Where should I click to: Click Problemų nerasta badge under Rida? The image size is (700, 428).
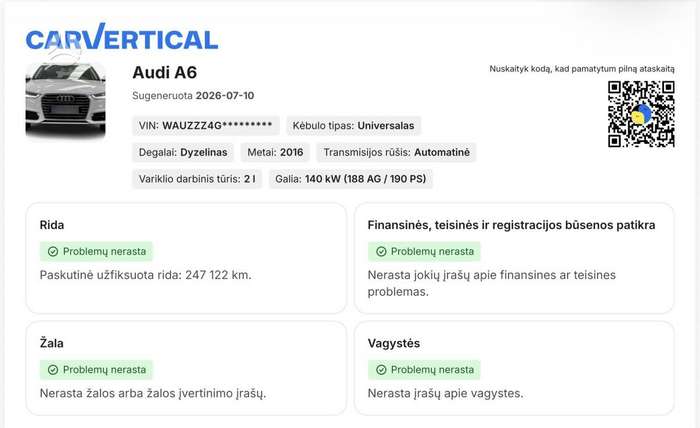coord(96,252)
